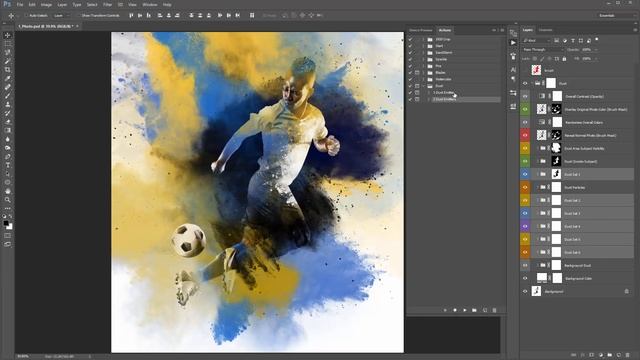This screenshot has height=360, width=640.
Task: Select the Lasso tool
Action: [x=7, y=53]
